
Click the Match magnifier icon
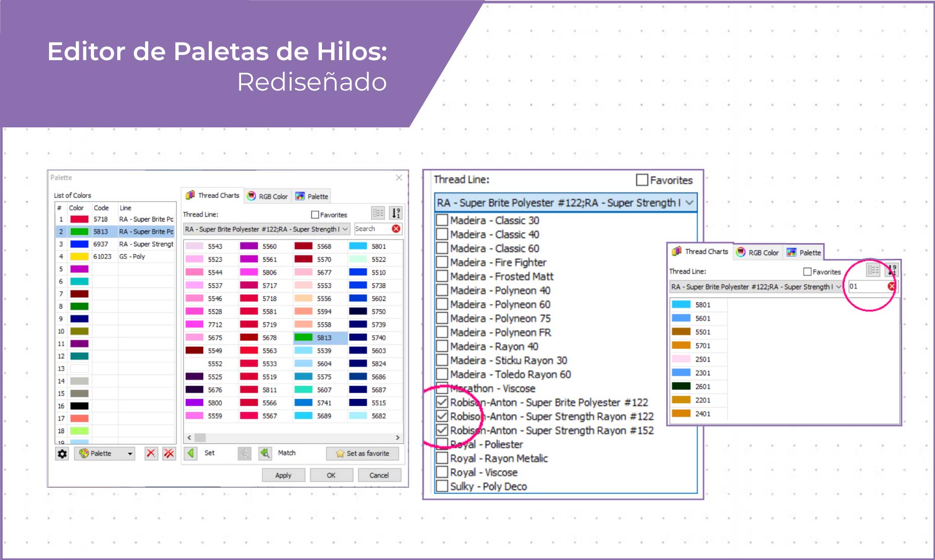point(264,453)
